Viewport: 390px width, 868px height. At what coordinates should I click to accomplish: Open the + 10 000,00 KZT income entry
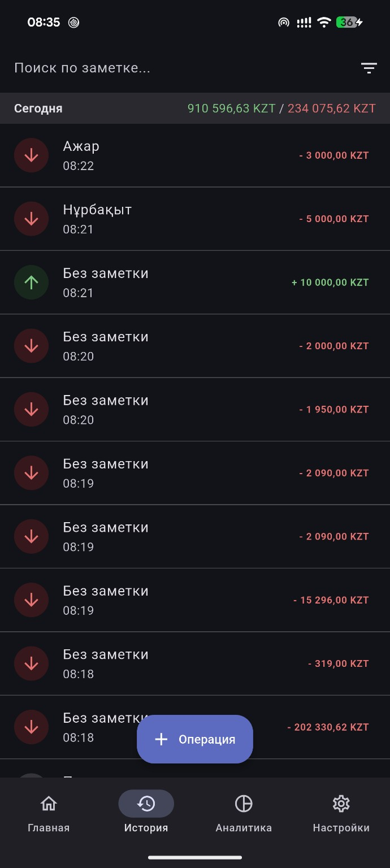point(195,283)
